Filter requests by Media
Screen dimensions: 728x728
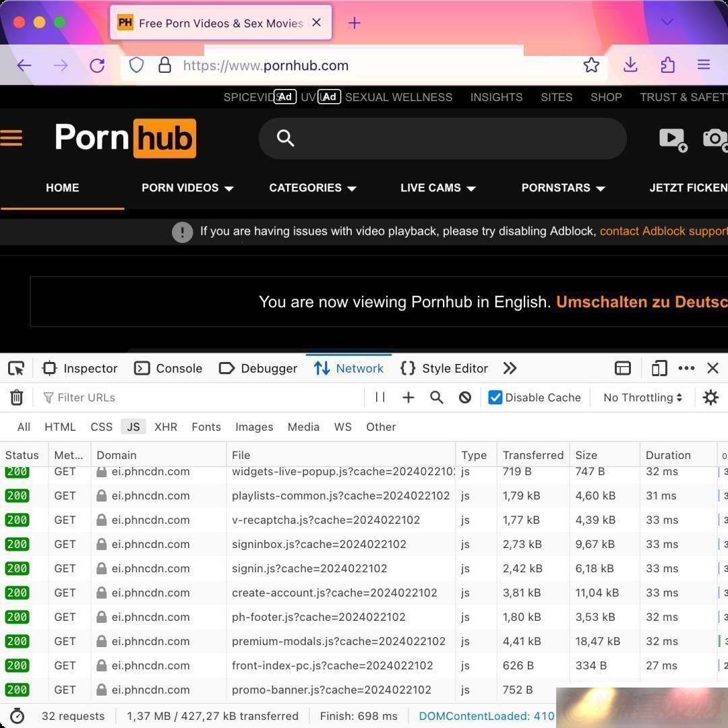click(x=303, y=427)
